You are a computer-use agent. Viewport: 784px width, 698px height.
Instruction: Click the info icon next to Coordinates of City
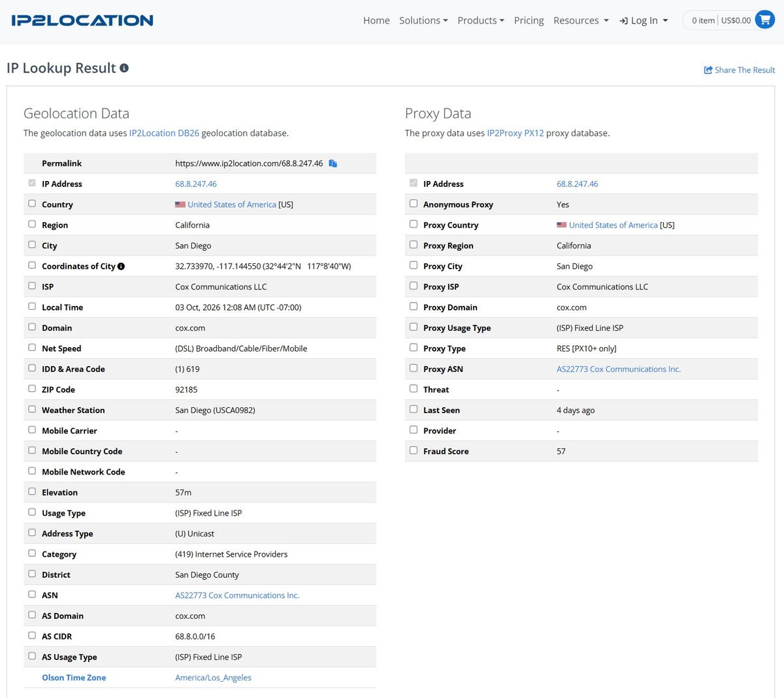tap(121, 267)
